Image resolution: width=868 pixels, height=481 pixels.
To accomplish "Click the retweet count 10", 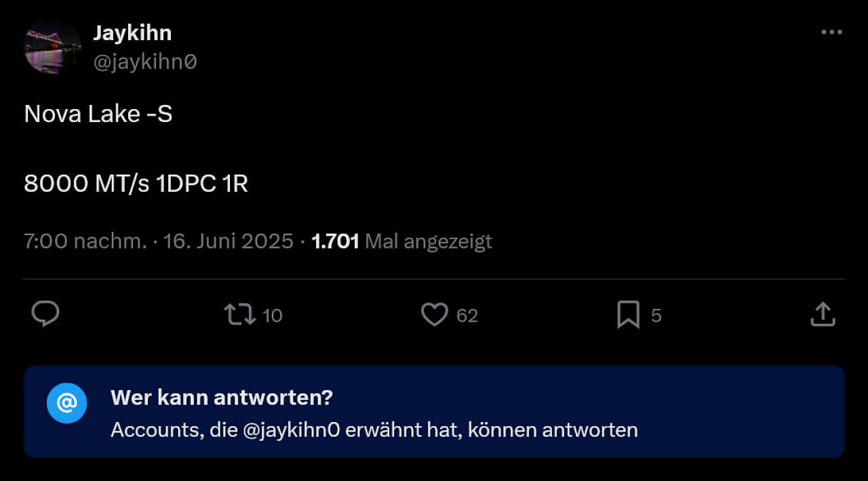I will [272, 316].
